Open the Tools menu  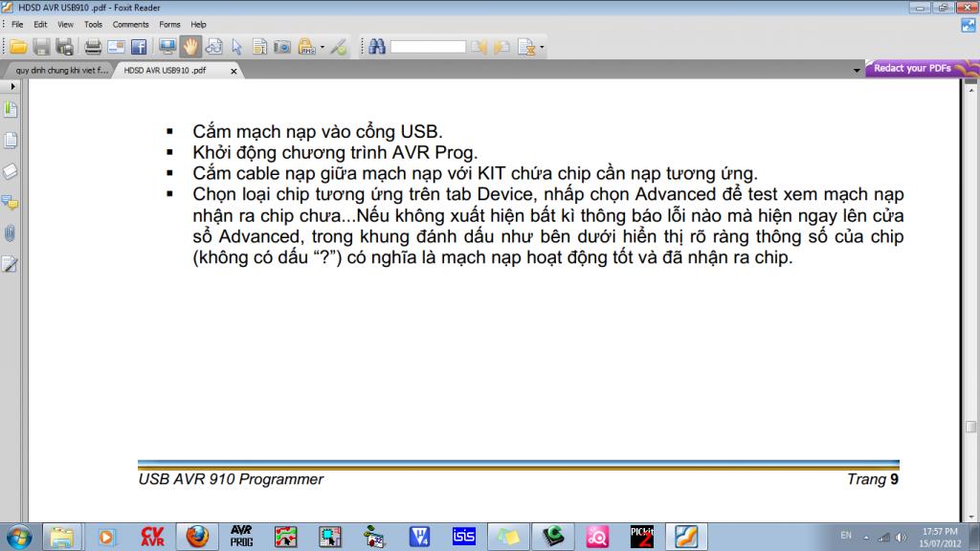tap(93, 24)
